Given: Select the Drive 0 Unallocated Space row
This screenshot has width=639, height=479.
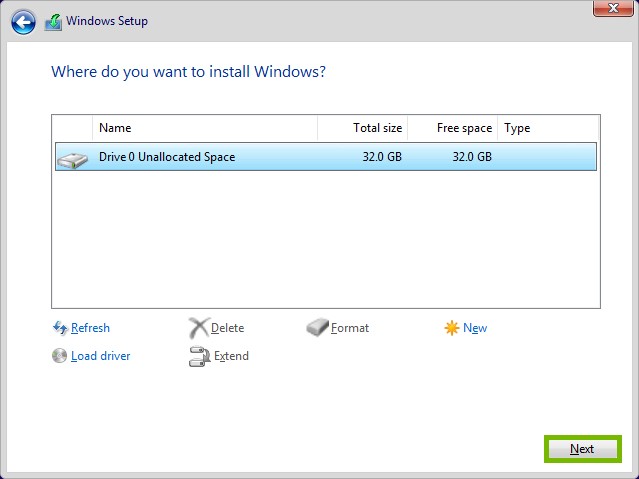Looking at the screenshot, I should click(x=326, y=157).
